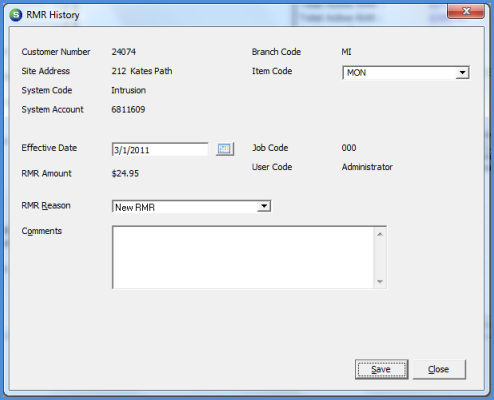Click the Close button at bottom

439,369
